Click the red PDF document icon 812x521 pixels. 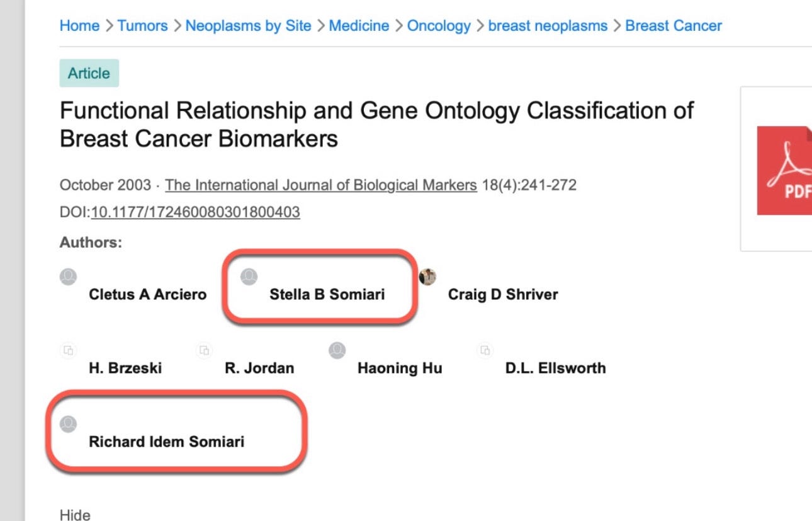(785, 170)
